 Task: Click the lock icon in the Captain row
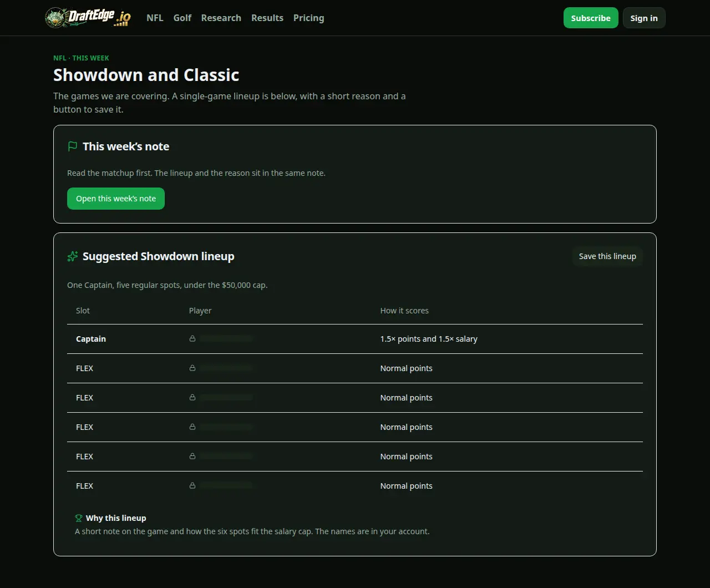click(192, 338)
